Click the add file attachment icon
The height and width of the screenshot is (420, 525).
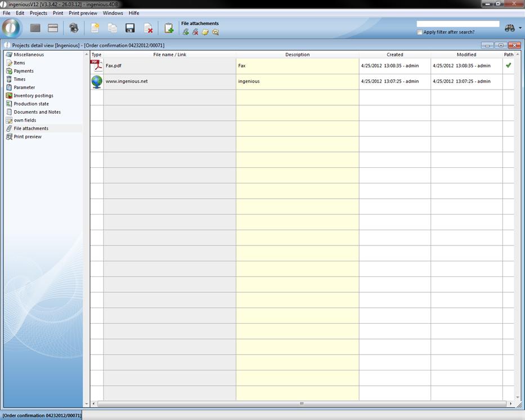click(186, 32)
